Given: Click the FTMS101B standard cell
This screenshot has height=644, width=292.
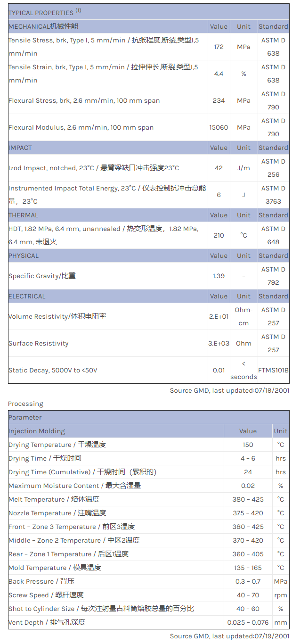Looking at the screenshot, I should [273, 370].
